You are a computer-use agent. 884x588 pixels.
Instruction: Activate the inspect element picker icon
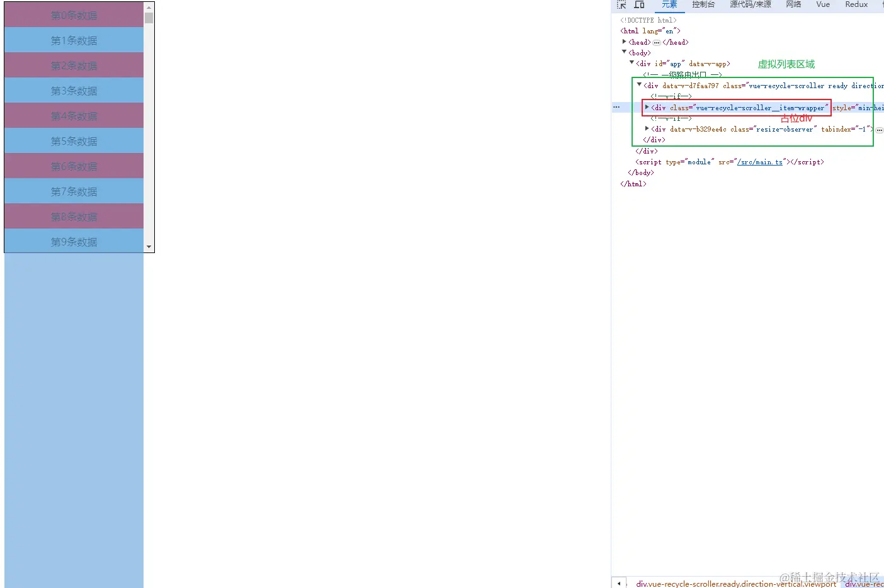(x=621, y=4)
